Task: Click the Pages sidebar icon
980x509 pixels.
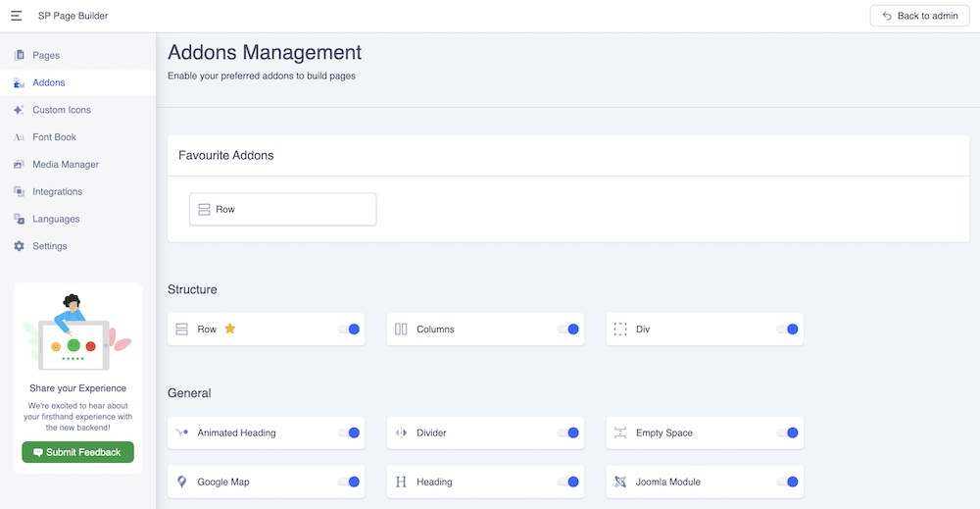Action: (19, 55)
